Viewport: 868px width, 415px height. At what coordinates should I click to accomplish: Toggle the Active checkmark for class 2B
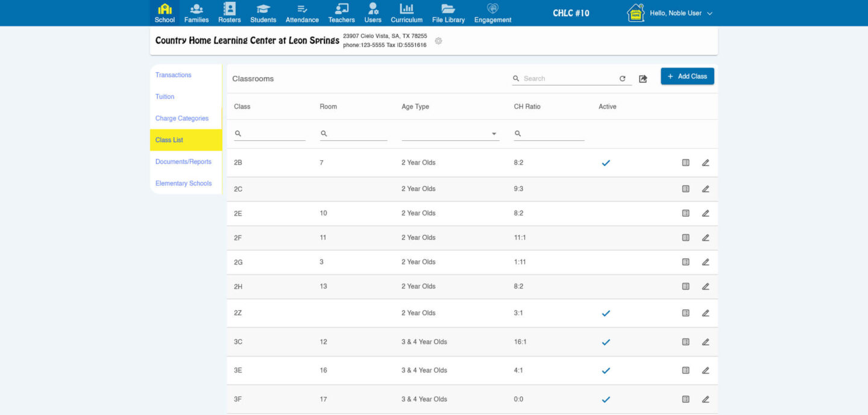606,163
